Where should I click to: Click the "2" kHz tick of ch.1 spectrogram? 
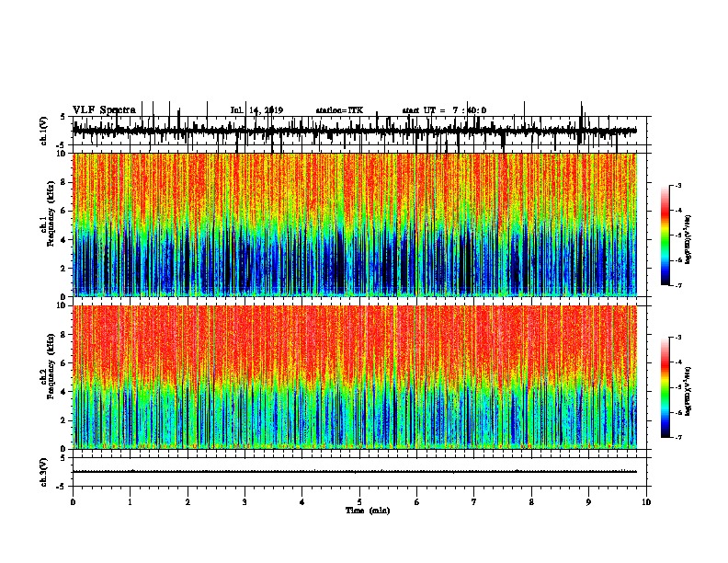click(x=63, y=268)
